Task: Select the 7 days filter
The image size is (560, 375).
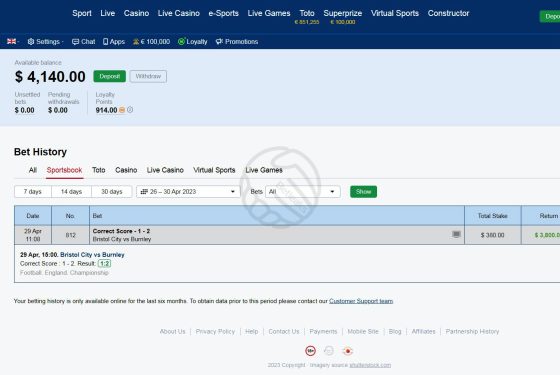Action: (x=33, y=192)
